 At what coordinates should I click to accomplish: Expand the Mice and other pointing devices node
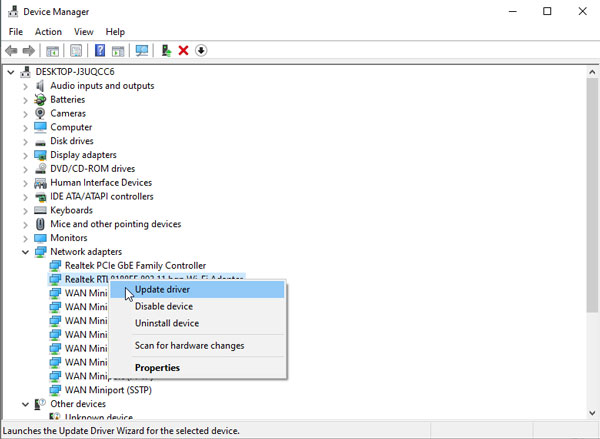pyautogui.click(x=25, y=225)
